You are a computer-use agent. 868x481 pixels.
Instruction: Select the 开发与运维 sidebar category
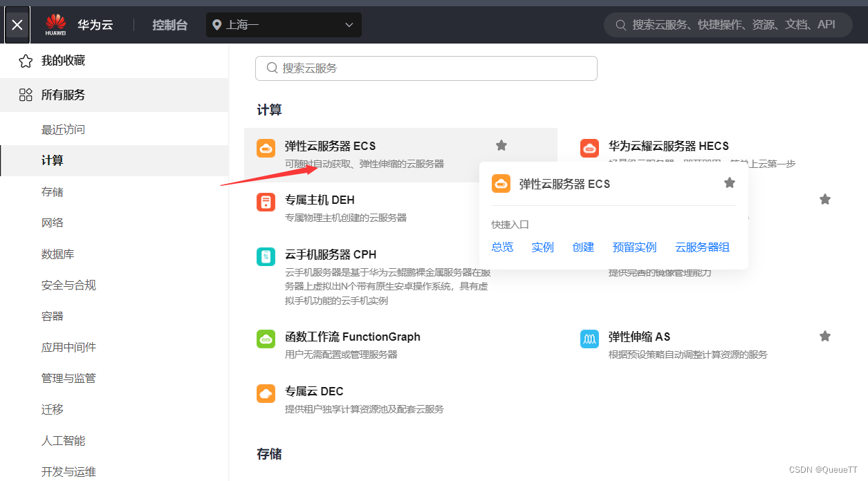[68, 471]
